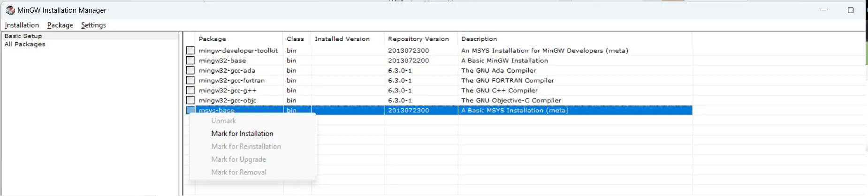Click 'The GNU Objective-C Compiler' description
This screenshot has height=196, width=868.
[511, 100]
